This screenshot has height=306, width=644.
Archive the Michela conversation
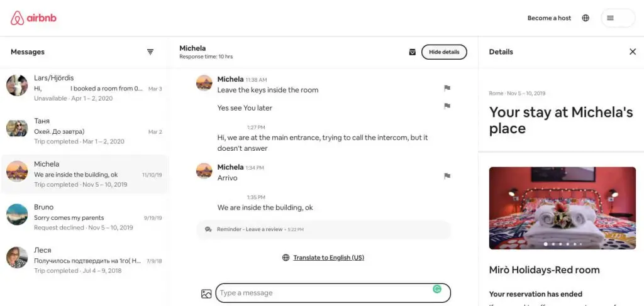(413, 52)
